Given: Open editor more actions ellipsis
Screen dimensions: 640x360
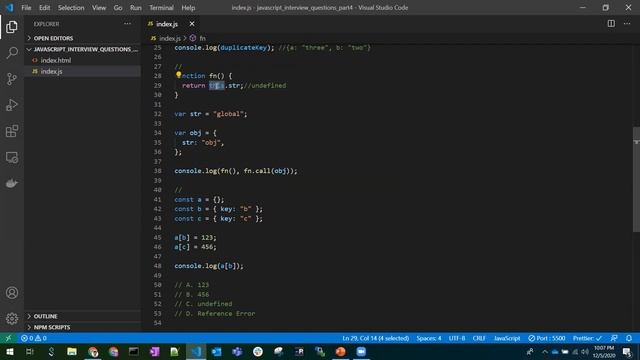Looking at the screenshot, I should coord(627,24).
